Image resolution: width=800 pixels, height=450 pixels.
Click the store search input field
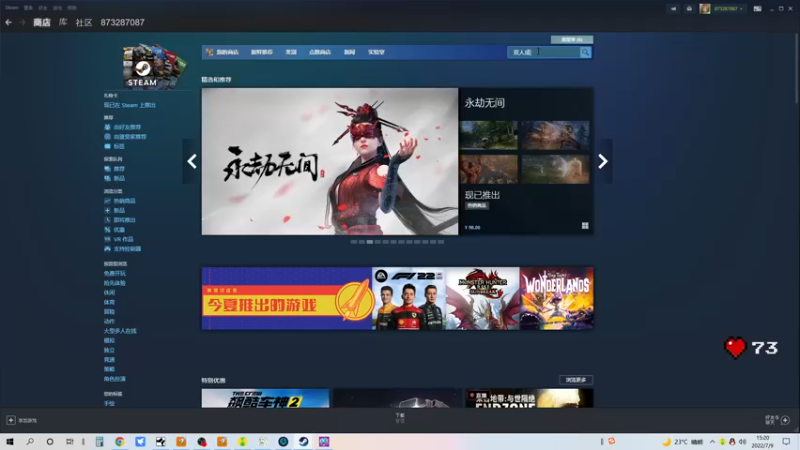pyautogui.click(x=543, y=52)
